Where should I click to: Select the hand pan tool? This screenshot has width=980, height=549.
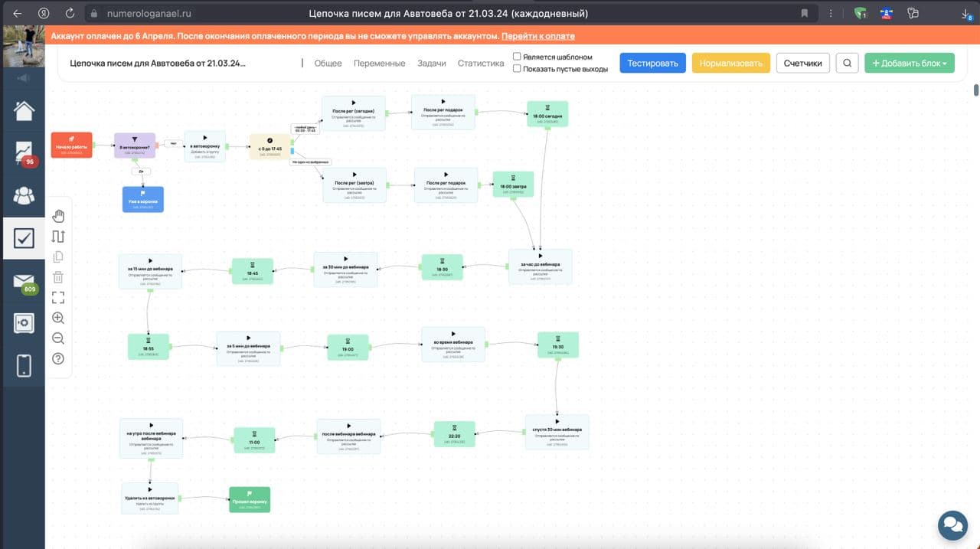click(x=58, y=216)
